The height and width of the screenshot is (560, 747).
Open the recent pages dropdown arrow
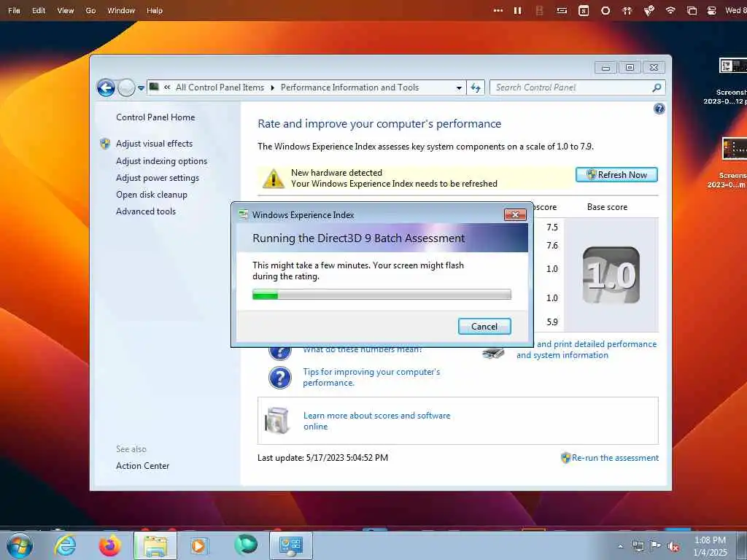coord(141,88)
